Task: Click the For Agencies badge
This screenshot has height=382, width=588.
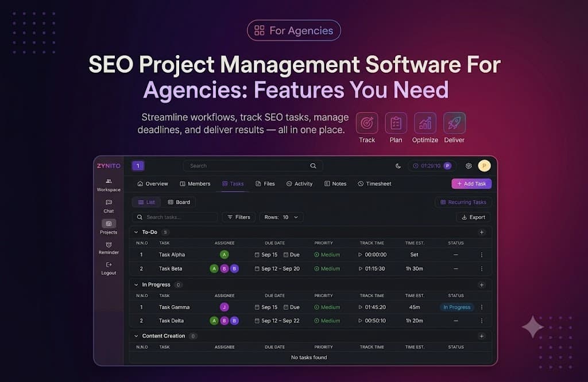Action: coord(293,30)
